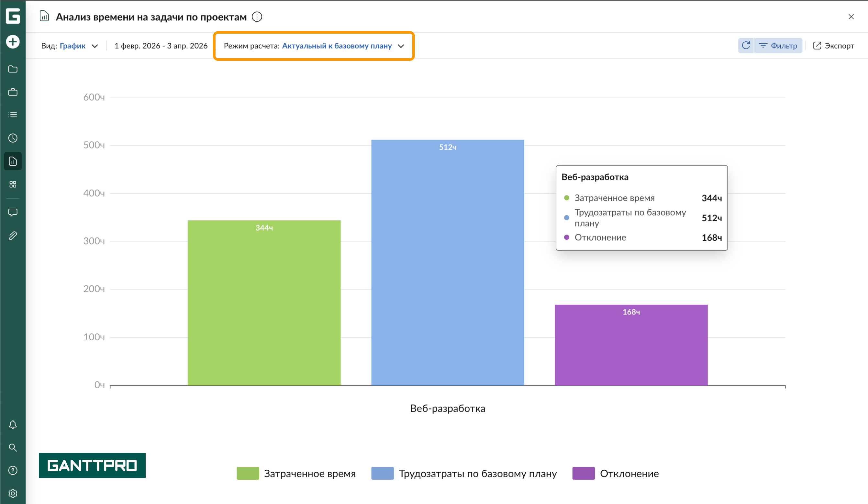Open the attachments paperclip icon
868x504 pixels.
coord(13,236)
